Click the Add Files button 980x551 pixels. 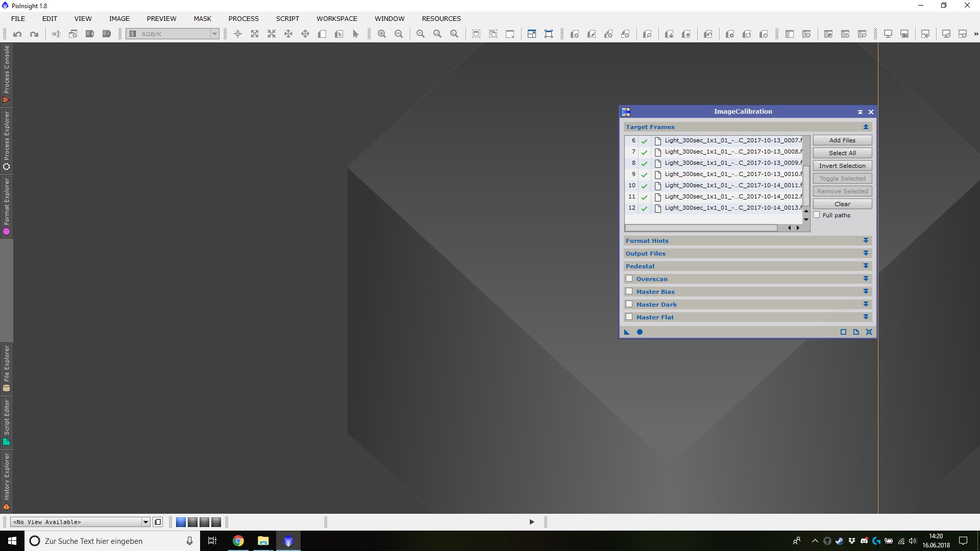(842, 140)
